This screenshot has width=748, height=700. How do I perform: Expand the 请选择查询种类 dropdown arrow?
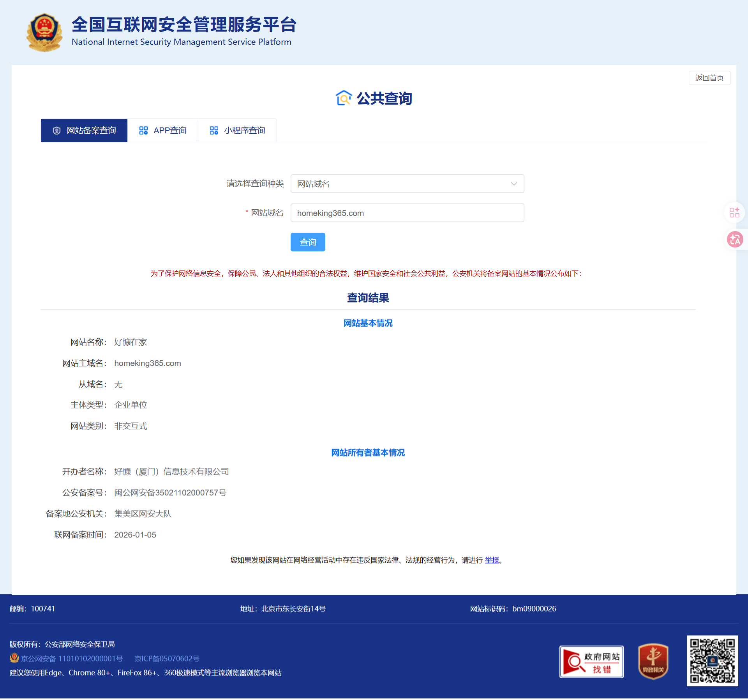click(514, 184)
